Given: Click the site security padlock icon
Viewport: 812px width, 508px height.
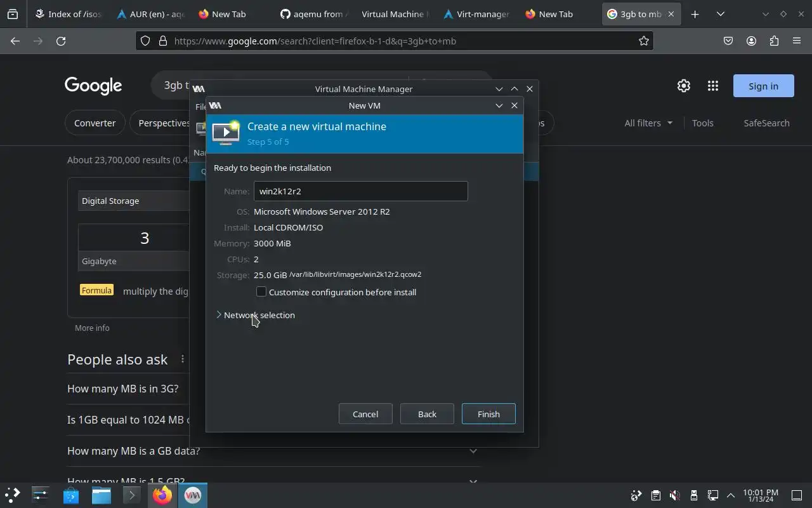Looking at the screenshot, I should point(162,41).
